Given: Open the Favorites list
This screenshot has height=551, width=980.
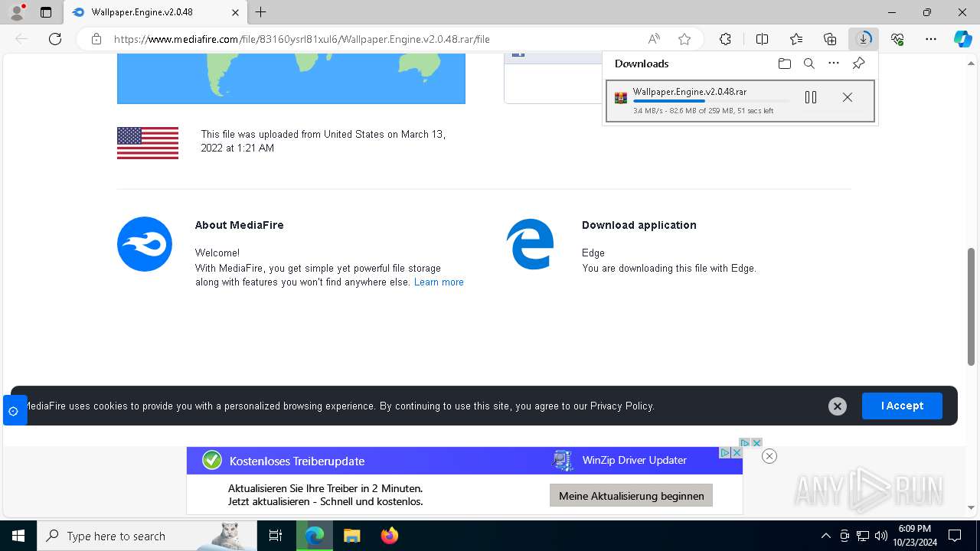Looking at the screenshot, I should 796,39.
